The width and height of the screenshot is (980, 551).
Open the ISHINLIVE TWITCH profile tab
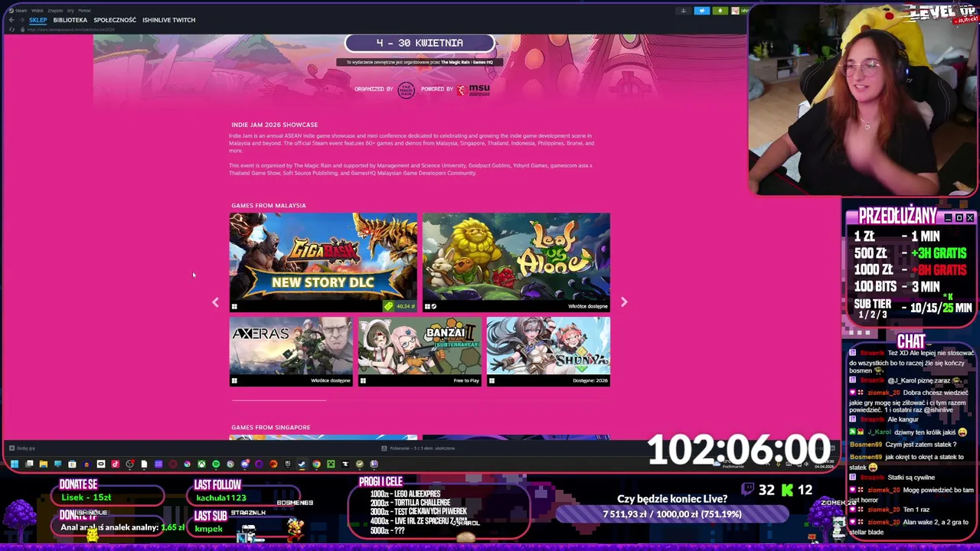coord(168,20)
